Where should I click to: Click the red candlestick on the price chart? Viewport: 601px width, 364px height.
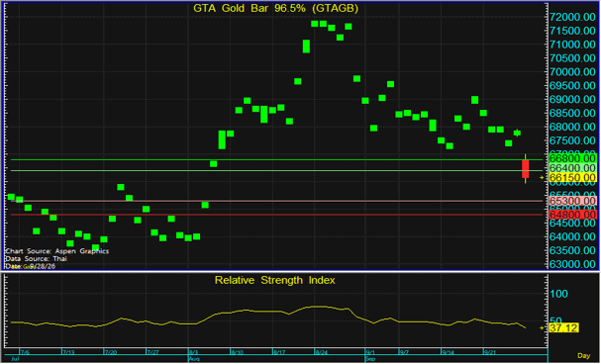pos(525,169)
